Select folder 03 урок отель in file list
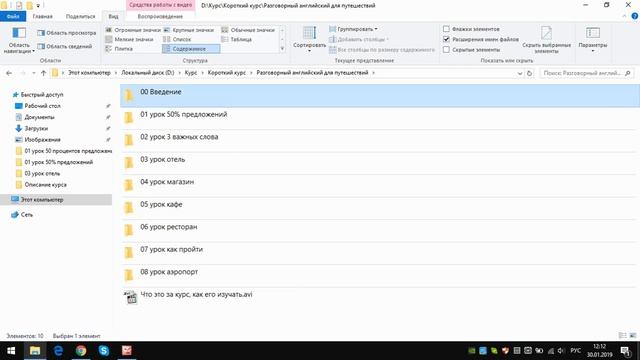640x360 pixels. pos(380,163)
